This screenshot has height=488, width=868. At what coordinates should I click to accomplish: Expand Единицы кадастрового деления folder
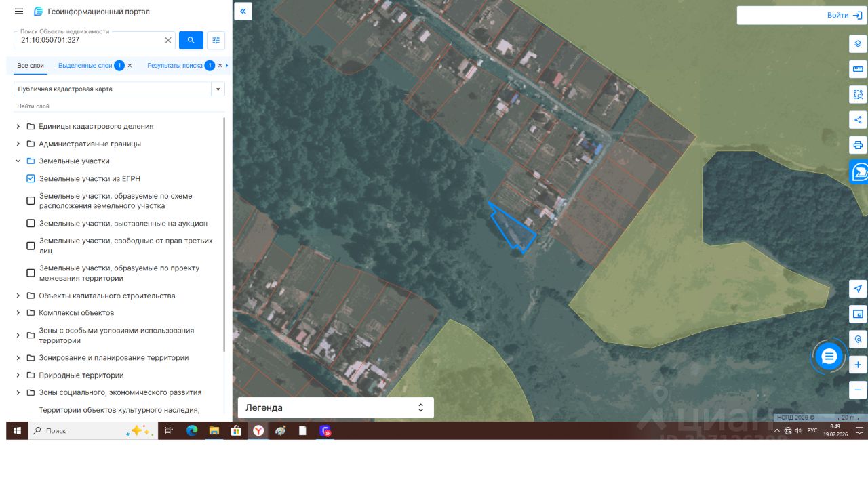(x=18, y=126)
